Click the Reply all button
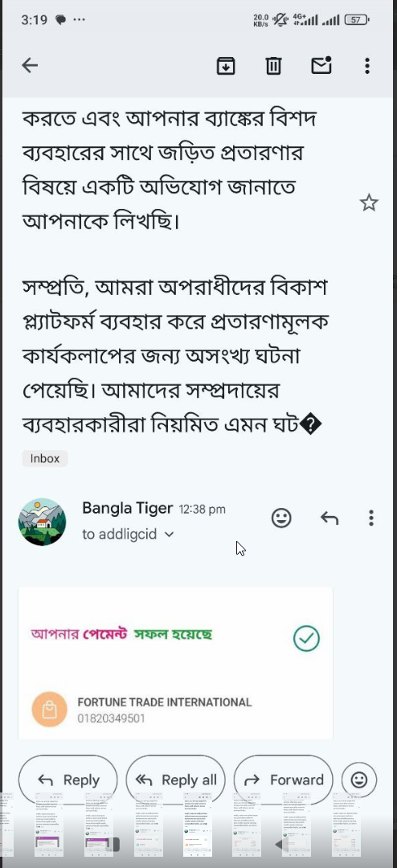Screen dimensions: 397x868 tap(175, 780)
